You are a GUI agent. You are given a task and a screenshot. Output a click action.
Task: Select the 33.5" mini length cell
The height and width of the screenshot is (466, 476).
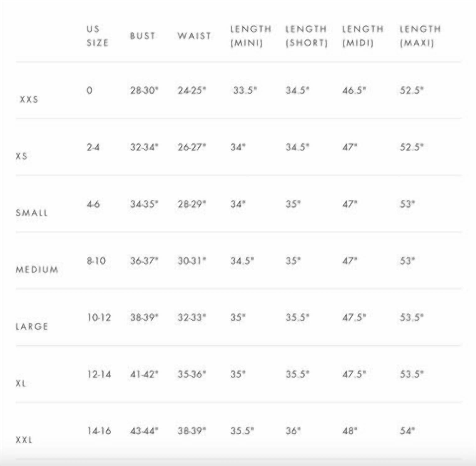245,90
